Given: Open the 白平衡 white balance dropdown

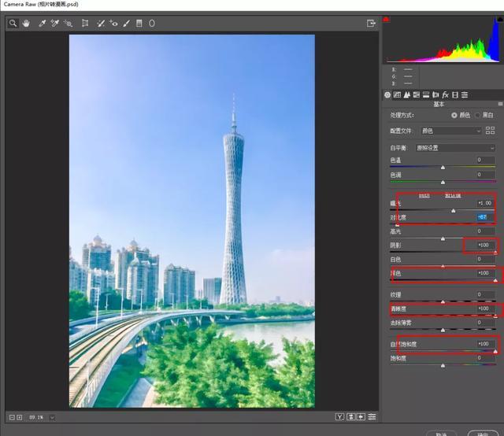Looking at the screenshot, I should point(455,148).
